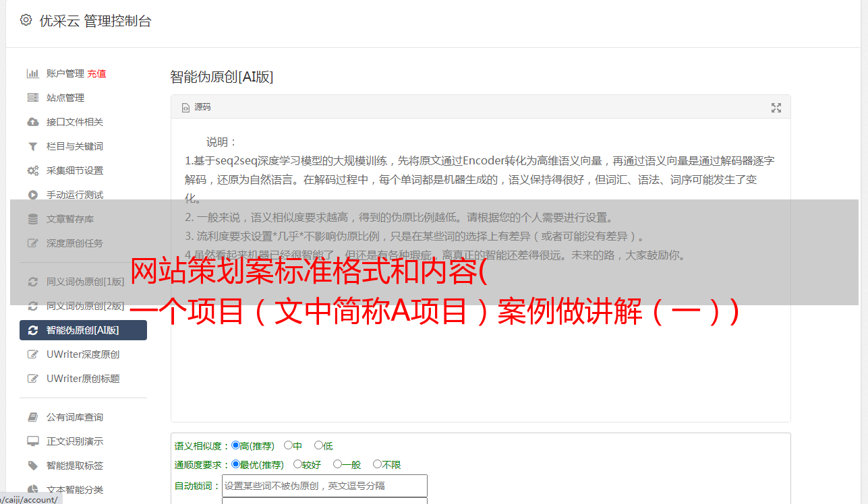Image resolution: width=868 pixels, height=504 pixels.
Task: Open UWriter深度原创 menu item
Action: (83, 354)
